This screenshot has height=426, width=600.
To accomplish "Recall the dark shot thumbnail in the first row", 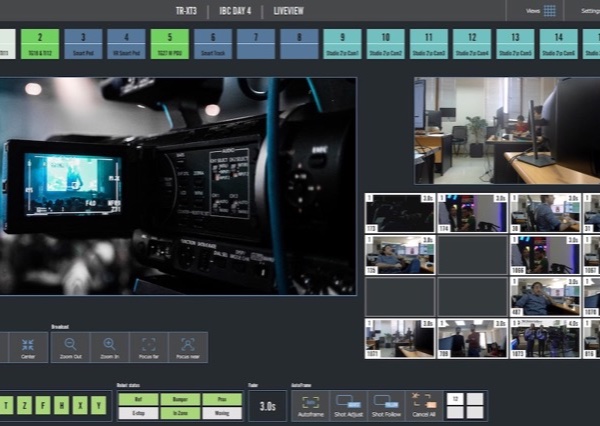I will pos(400,213).
